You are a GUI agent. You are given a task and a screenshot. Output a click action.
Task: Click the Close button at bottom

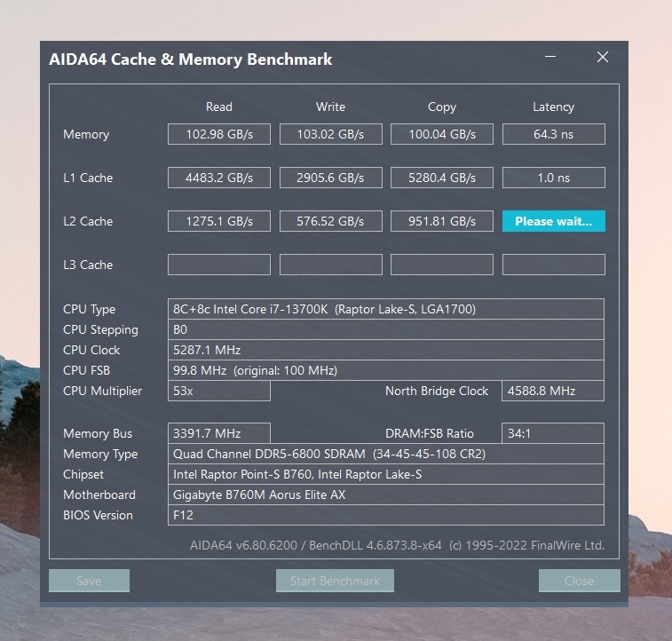[x=579, y=581]
